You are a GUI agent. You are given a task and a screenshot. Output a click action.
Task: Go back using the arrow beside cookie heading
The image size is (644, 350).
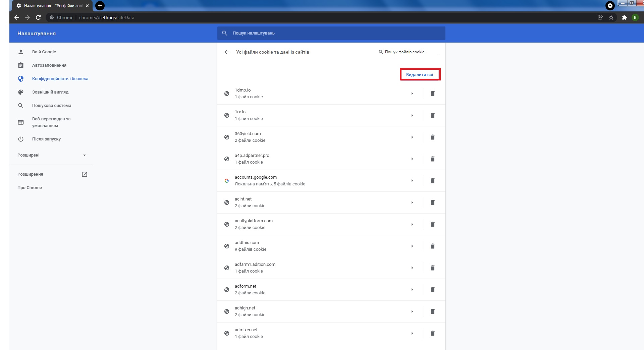(227, 52)
